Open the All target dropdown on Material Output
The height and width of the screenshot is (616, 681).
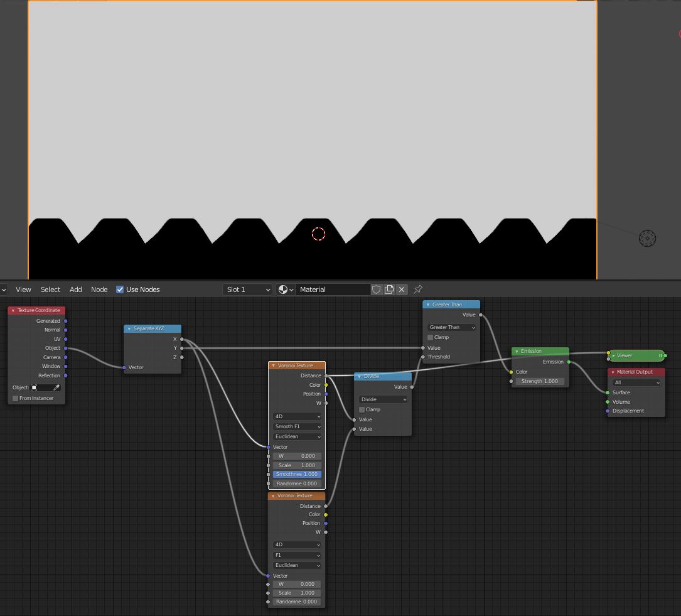pos(636,382)
